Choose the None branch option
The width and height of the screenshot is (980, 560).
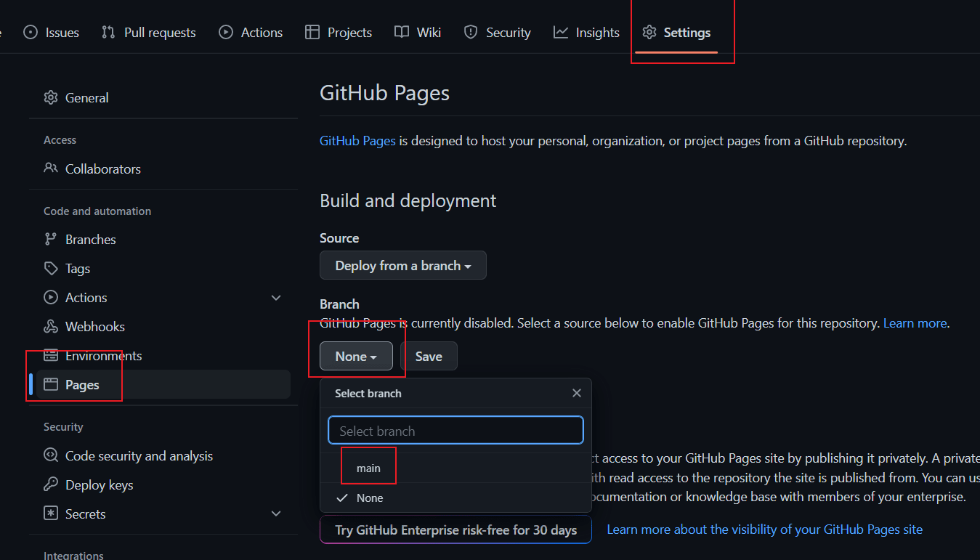pos(455,498)
